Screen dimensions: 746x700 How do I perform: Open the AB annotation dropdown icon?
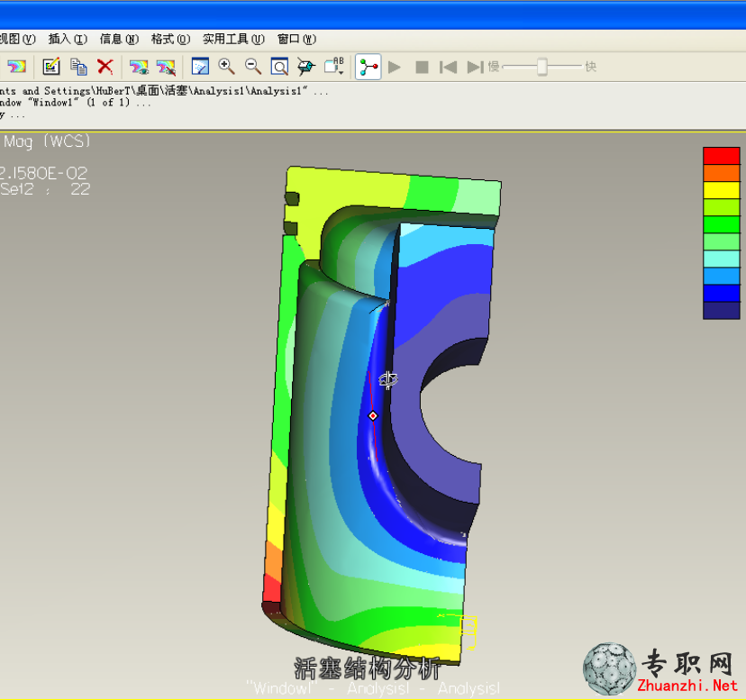click(334, 66)
